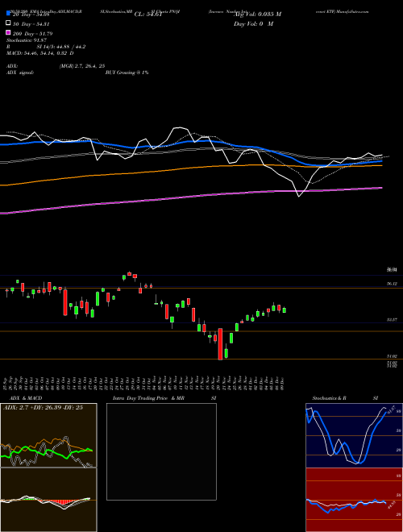Open the MACD histogram chart thumbnail

click(48, 500)
